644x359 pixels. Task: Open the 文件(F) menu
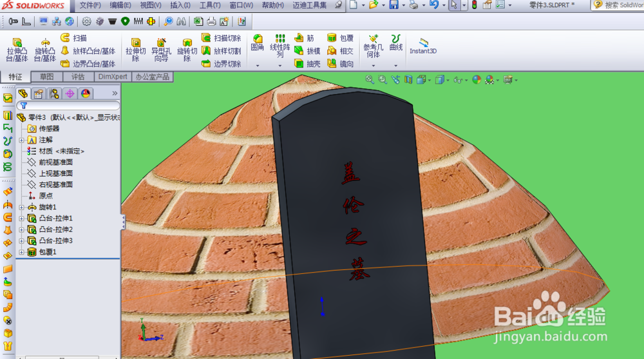90,5
